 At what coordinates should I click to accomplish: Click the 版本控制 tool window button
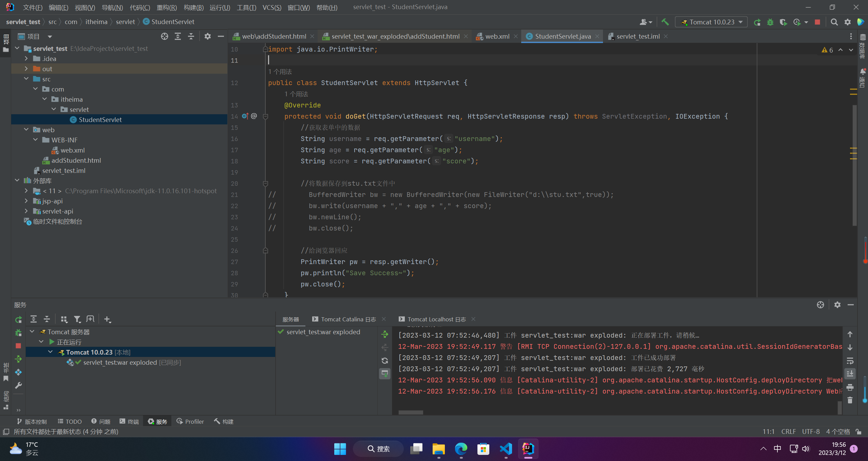[x=32, y=421]
